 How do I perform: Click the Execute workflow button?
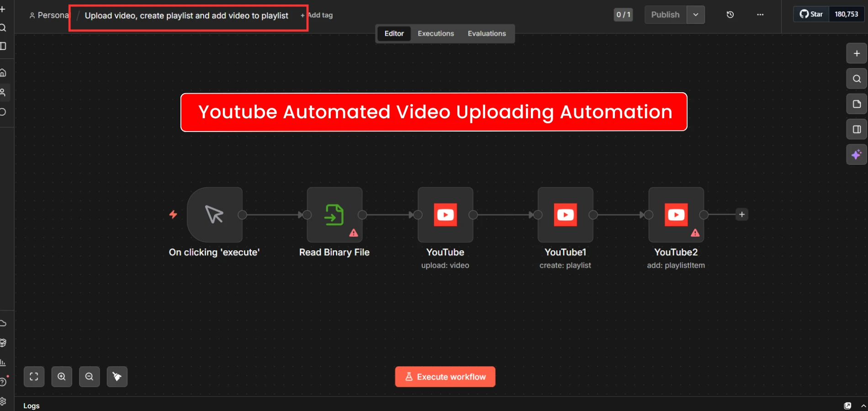tap(445, 377)
